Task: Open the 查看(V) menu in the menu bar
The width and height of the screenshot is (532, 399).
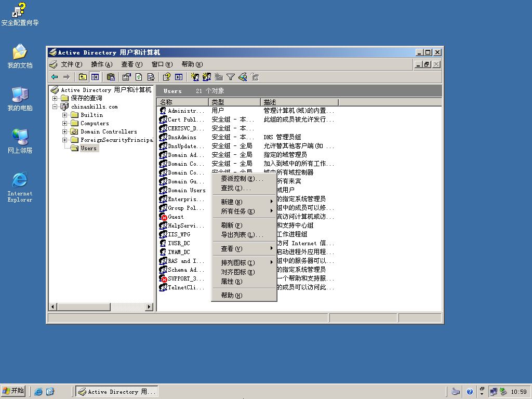Action: pos(131,64)
